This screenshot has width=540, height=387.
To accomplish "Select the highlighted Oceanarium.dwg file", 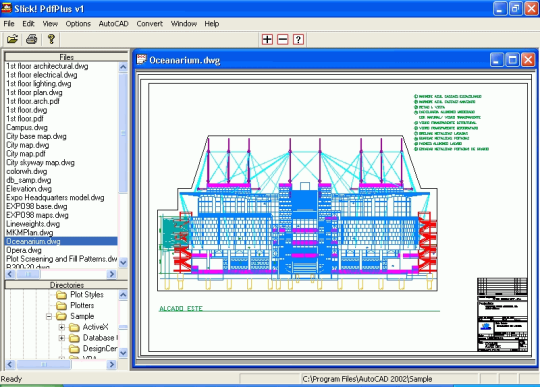I will pyautogui.click(x=61, y=241).
